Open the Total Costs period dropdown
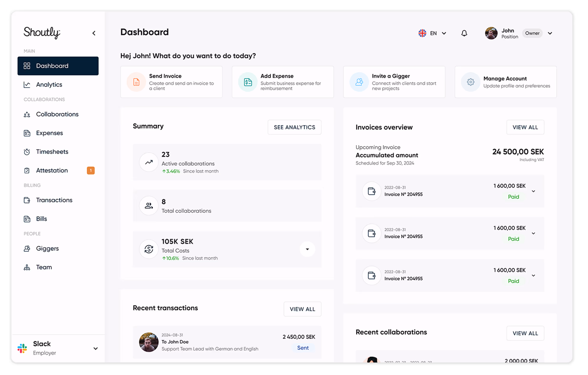This screenshot has height=375, width=588. pyautogui.click(x=307, y=249)
